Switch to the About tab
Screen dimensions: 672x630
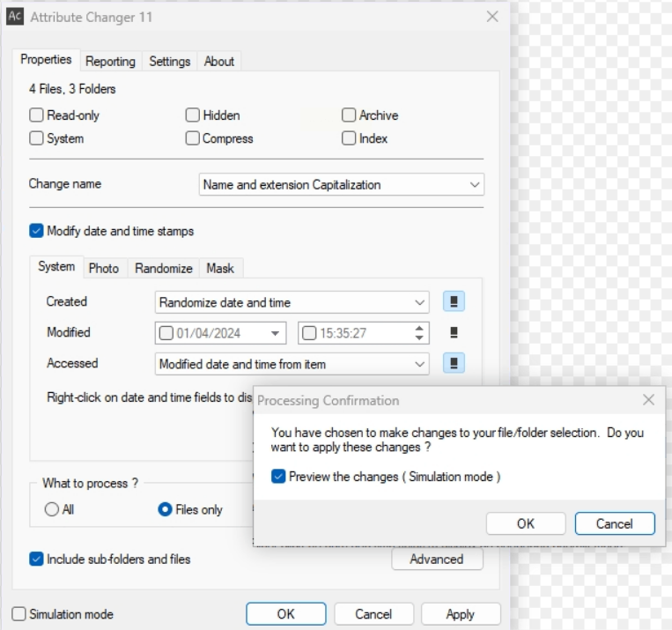(219, 62)
